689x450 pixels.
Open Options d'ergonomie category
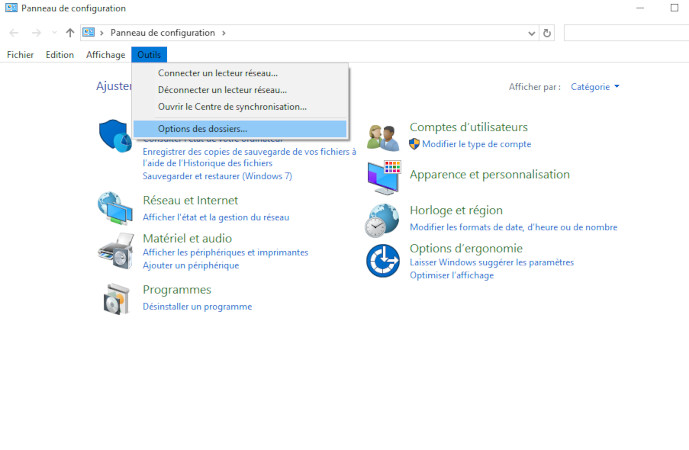coord(466,248)
